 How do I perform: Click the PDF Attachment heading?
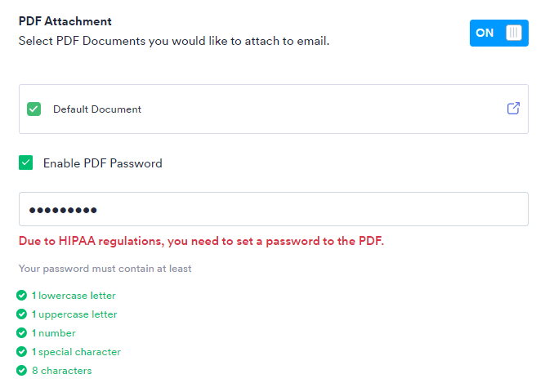65,21
